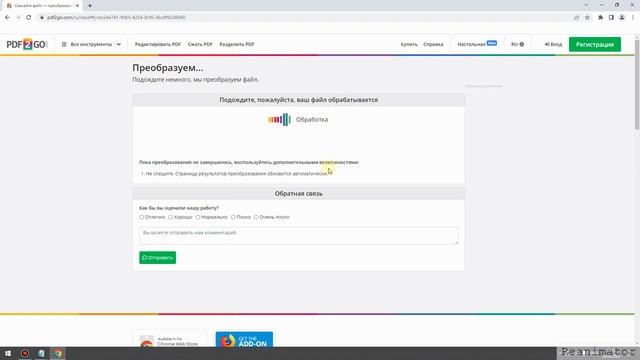The height and width of the screenshot is (360, 640).
Task: Click the page vertical scrollbar thumb
Action: pos(637,85)
